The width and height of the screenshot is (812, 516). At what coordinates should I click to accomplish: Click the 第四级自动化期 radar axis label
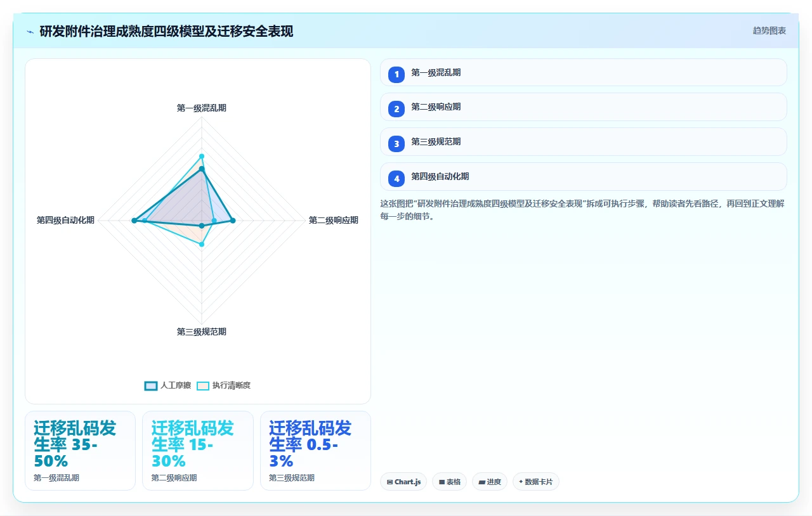65,220
